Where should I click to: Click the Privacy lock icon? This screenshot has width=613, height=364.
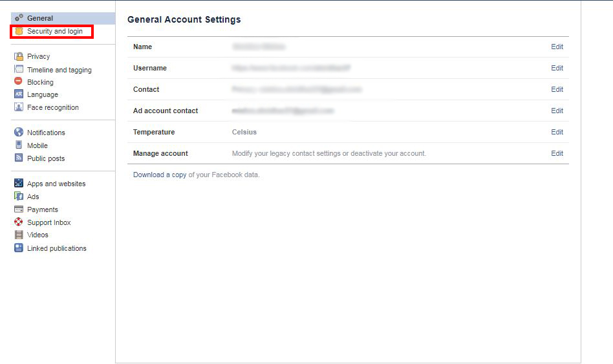tap(19, 56)
